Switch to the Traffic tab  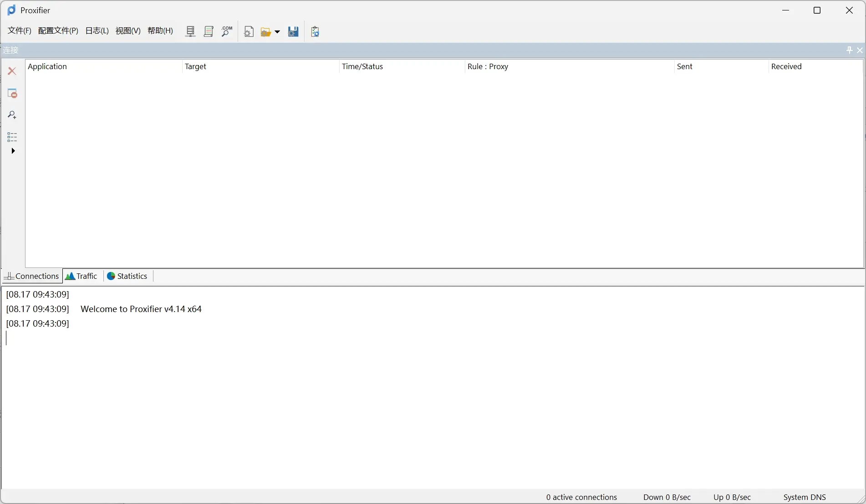point(82,276)
